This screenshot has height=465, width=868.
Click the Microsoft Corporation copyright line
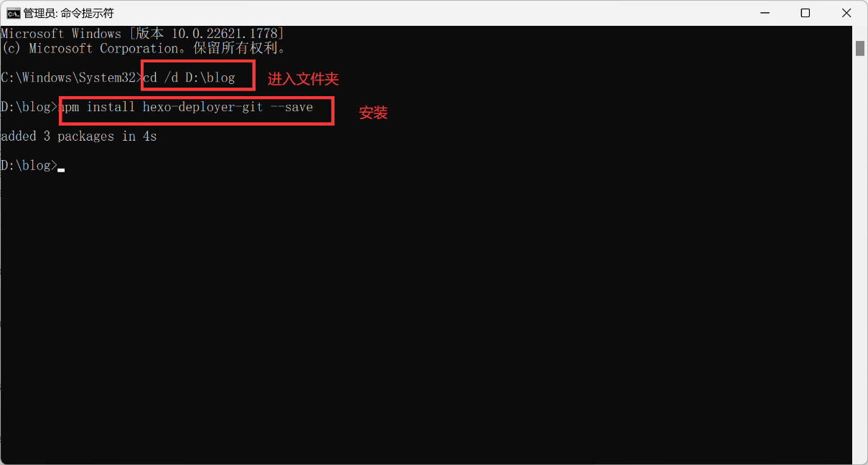[144, 48]
